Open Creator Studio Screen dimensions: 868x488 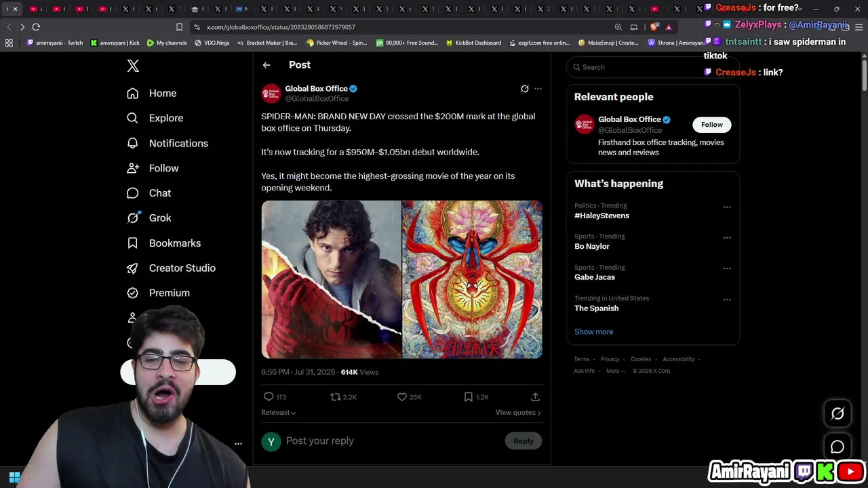[172, 268]
